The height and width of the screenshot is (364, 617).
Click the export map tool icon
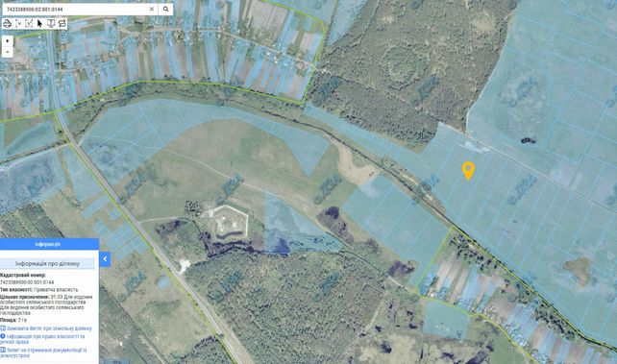pyautogui.click(x=51, y=24)
